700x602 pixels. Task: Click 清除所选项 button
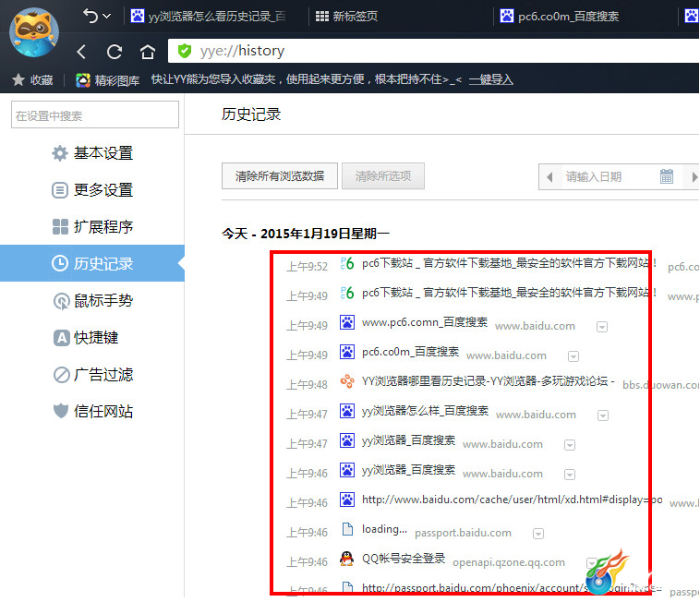383,175
